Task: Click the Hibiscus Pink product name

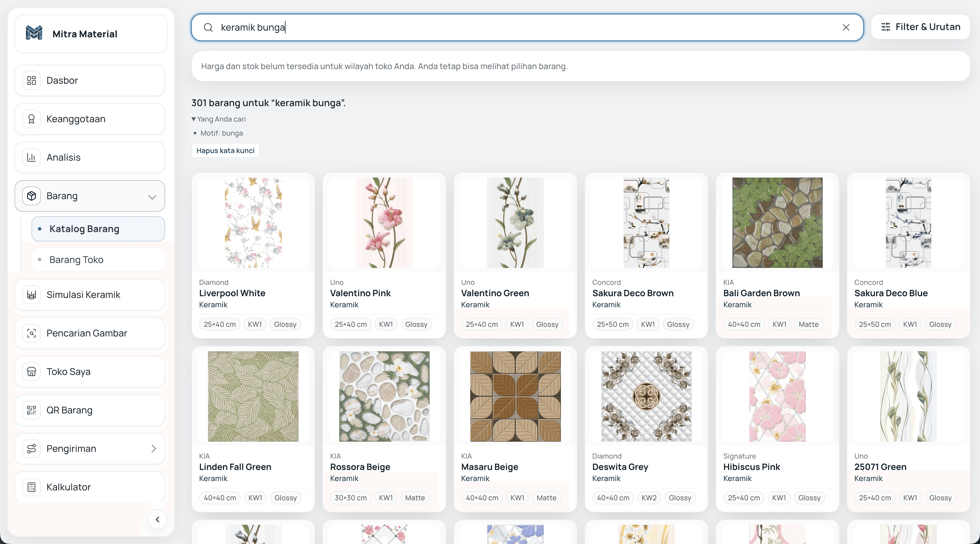Action: [751, 467]
